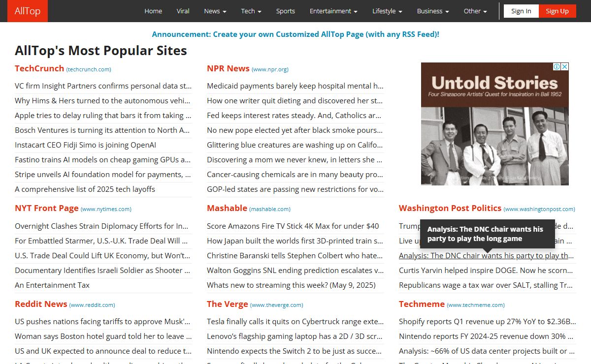The height and width of the screenshot is (364, 591).
Task: Open 'Documentary Identifies Israeli Soldier' story
Action: (103, 271)
